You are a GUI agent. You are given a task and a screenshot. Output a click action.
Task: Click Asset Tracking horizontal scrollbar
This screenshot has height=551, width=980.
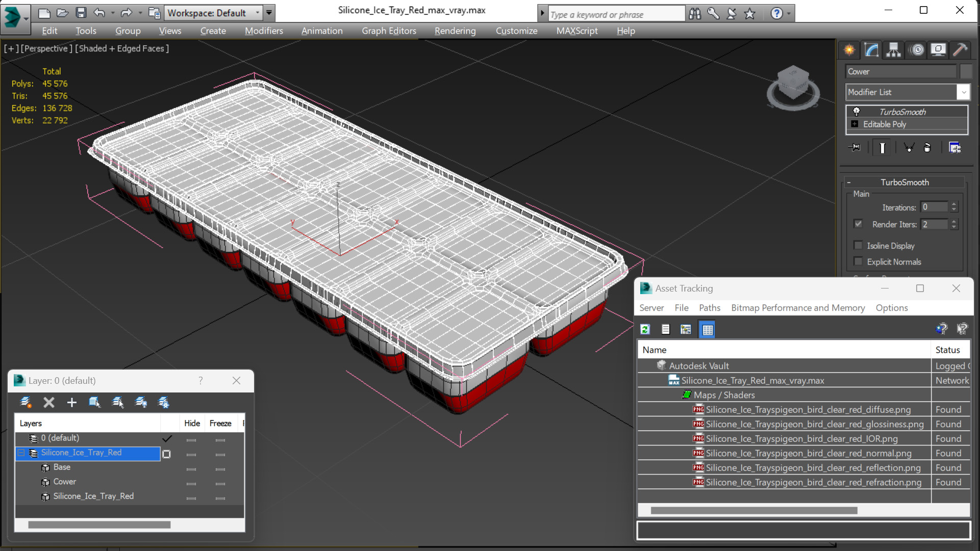(x=754, y=510)
